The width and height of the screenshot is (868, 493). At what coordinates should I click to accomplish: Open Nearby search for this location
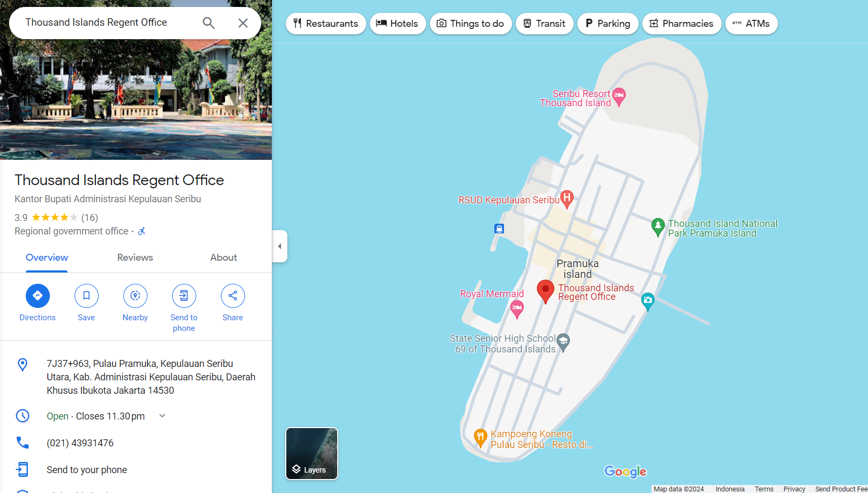click(x=135, y=296)
